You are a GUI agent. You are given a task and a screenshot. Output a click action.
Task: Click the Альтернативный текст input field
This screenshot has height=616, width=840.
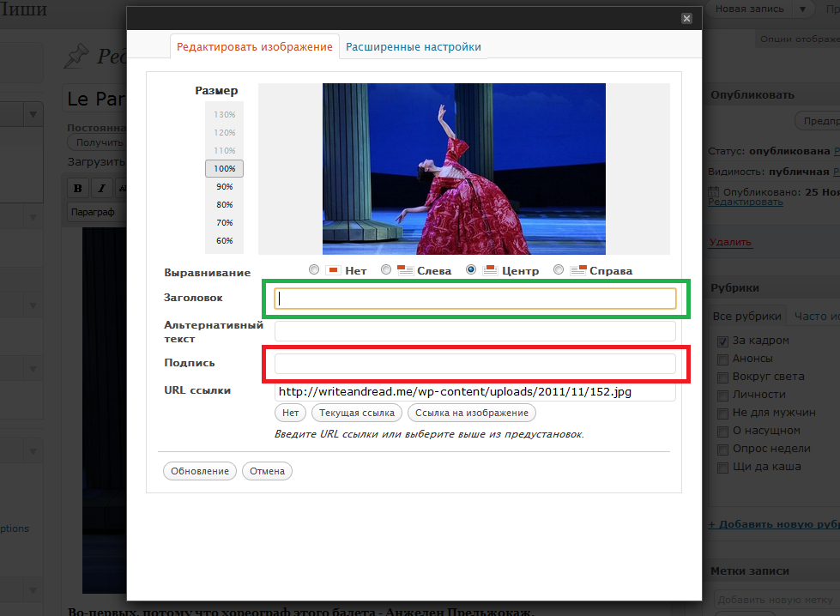click(x=475, y=331)
